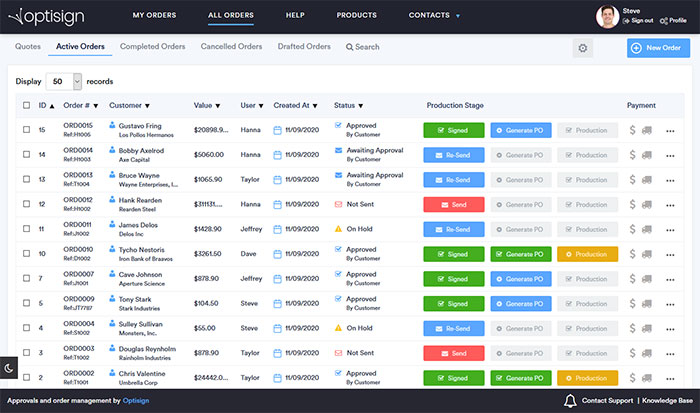Viewport: 700px width, 413px height.
Task: Select the checkbox for order ID 14
Action: tap(26, 154)
